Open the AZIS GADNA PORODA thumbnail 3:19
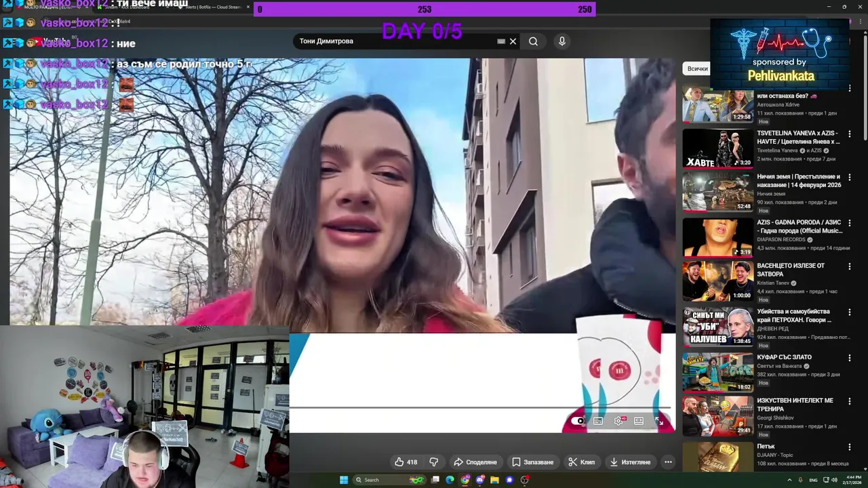This screenshot has height=488, width=868. coord(717,237)
